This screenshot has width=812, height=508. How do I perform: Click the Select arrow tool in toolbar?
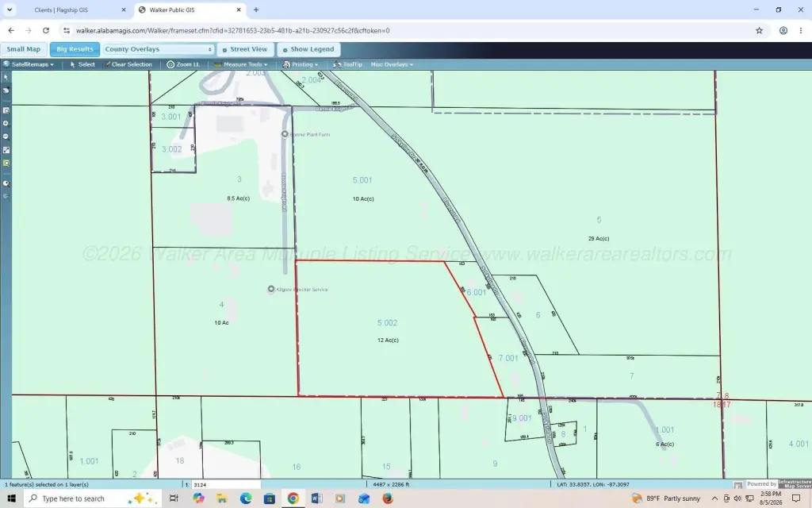[x=82, y=64]
